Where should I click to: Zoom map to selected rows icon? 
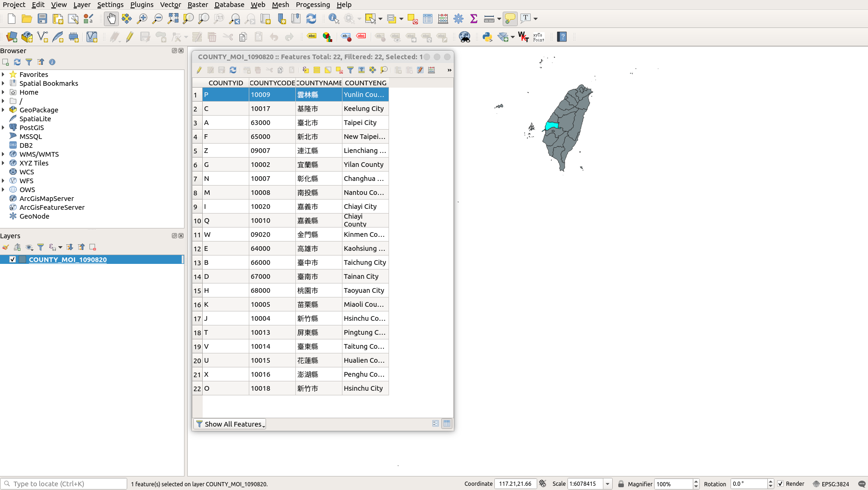(384, 70)
